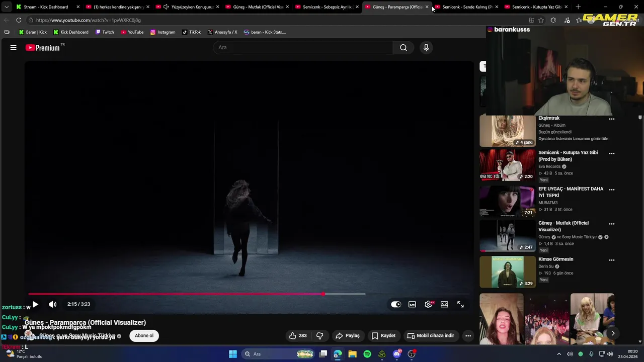
Task: Open Windows Start menu
Action: pyautogui.click(x=233, y=354)
